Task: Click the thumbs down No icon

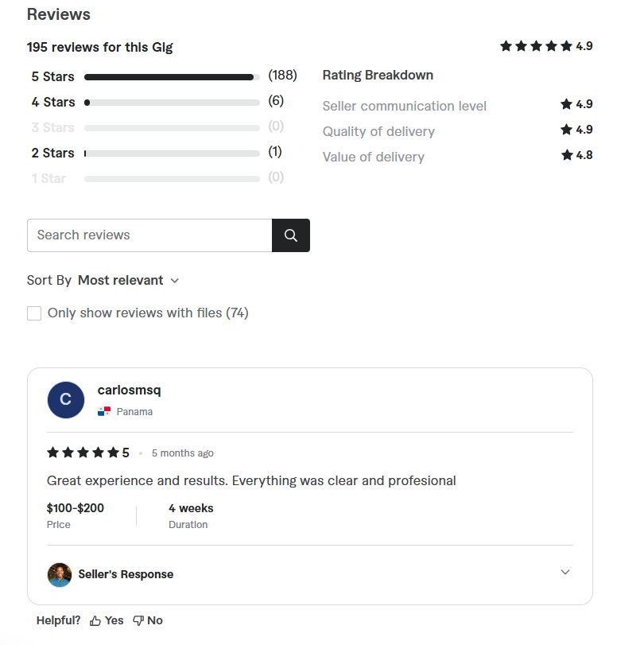Action: coord(138,620)
